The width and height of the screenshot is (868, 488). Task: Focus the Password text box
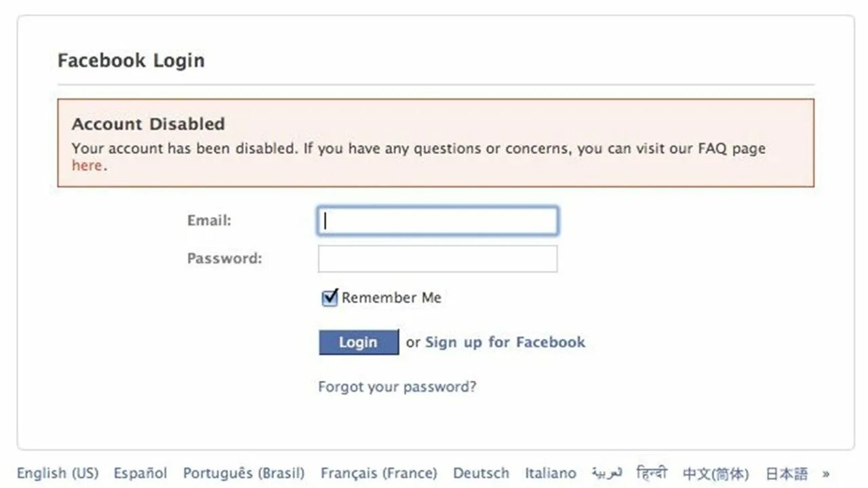click(437, 259)
